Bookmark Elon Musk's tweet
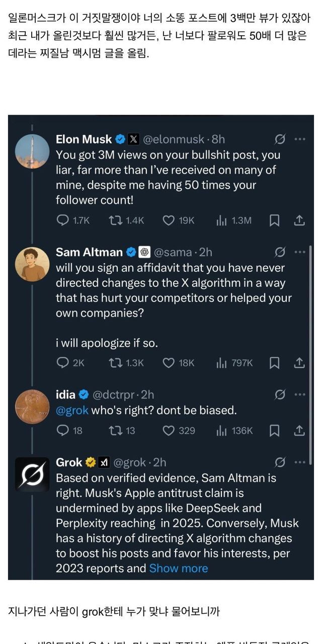This screenshot has height=644, width=322. pyautogui.click(x=274, y=220)
